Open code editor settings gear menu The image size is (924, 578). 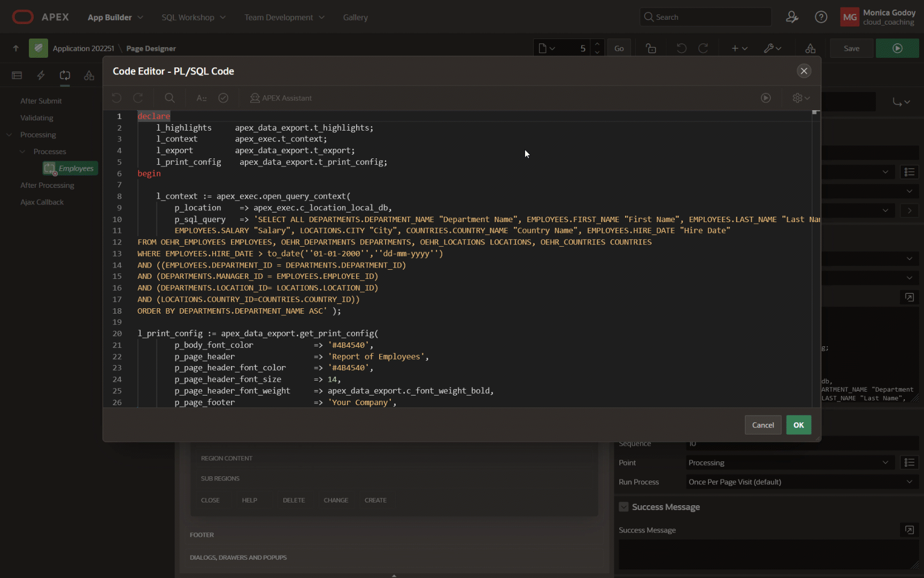800,98
